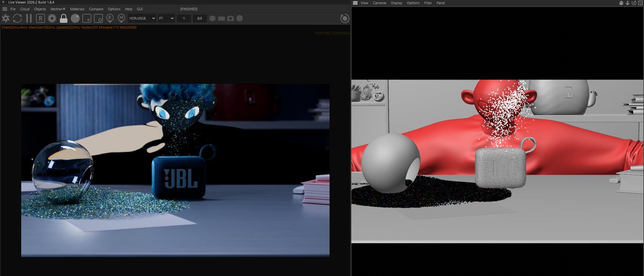Open the Display menu
644x276 pixels.
click(x=397, y=3)
